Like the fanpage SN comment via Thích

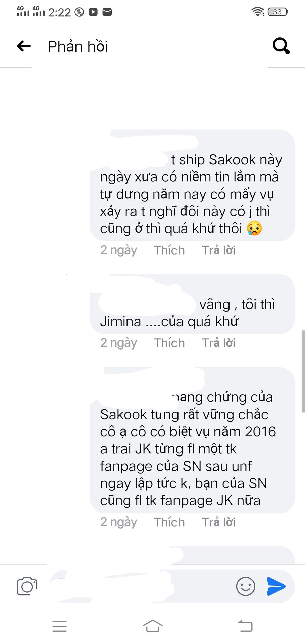tap(169, 522)
